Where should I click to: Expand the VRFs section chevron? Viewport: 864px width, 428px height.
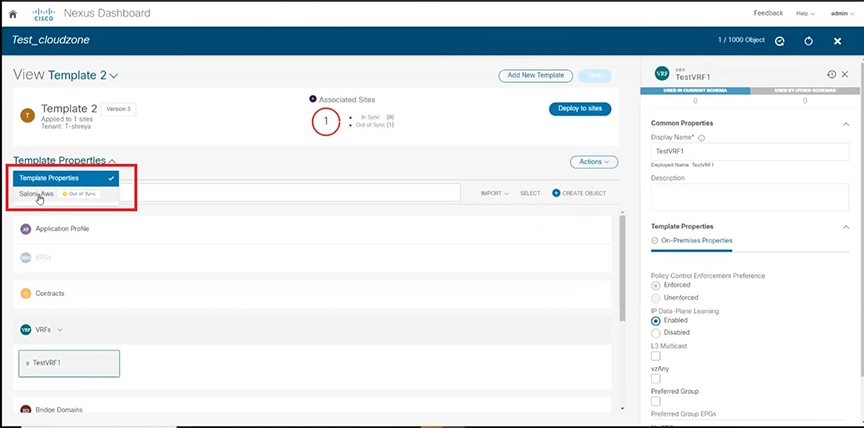coord(60,330)
